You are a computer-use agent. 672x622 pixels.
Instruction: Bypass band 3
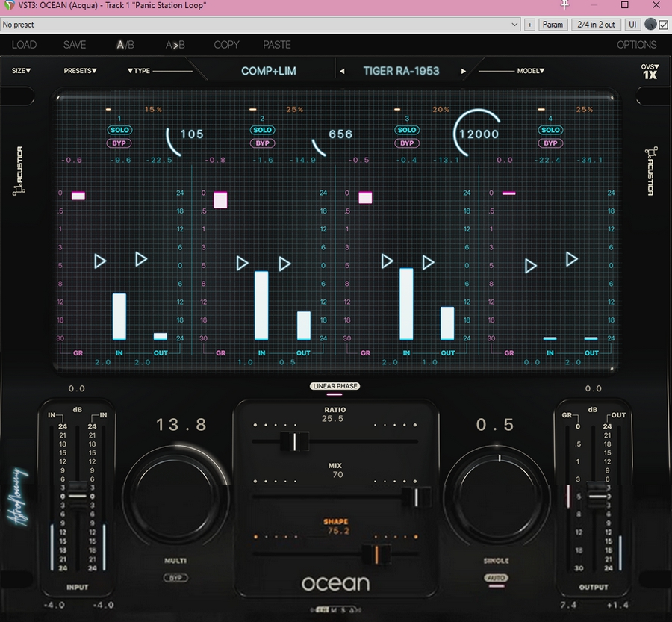click(407, 143)
